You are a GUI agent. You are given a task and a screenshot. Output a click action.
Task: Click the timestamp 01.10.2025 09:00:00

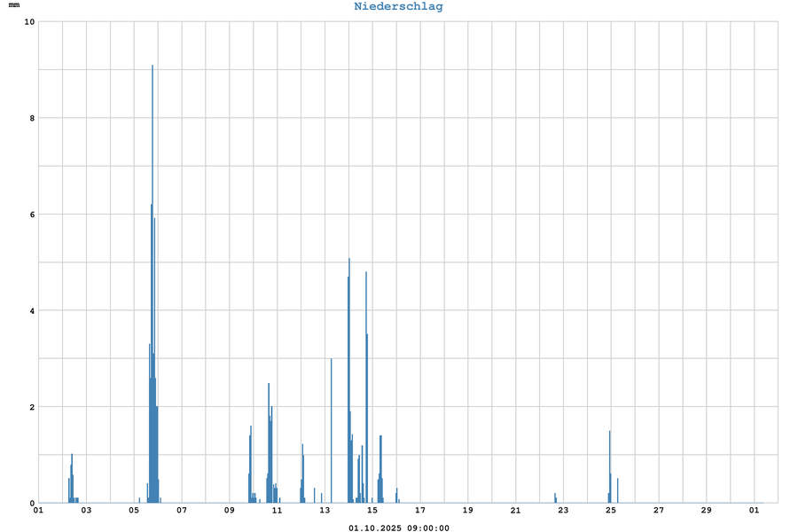coord(398,528)
